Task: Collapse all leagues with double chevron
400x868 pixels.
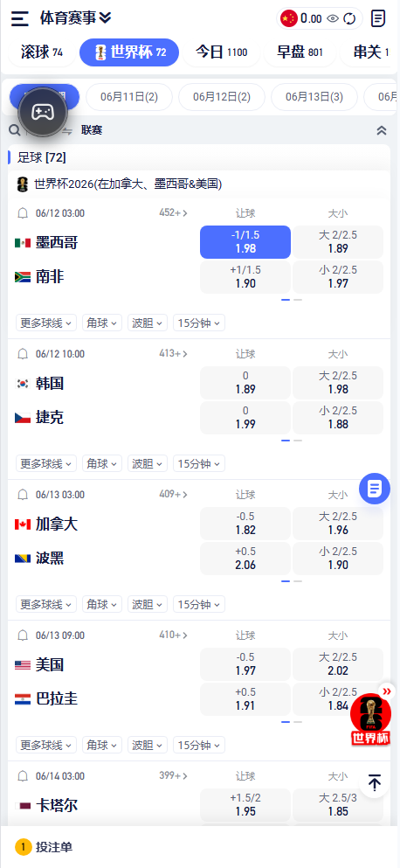Action: click(x=382, y=130)
